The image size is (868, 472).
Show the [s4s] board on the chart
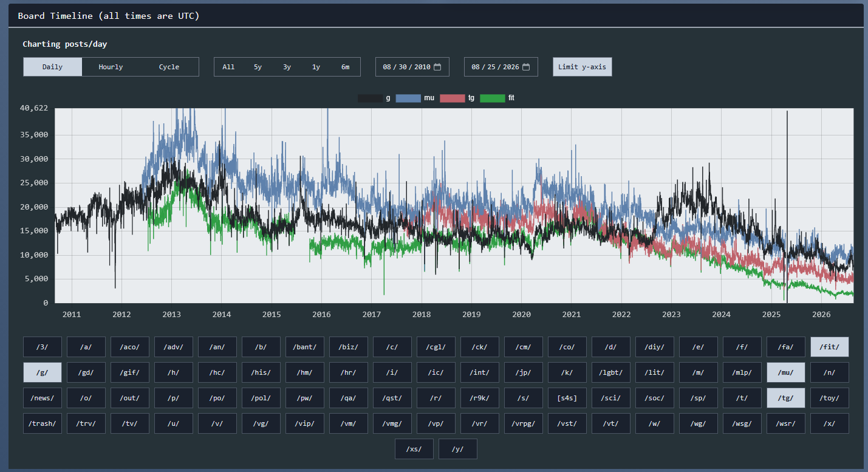tap(567, 398)
